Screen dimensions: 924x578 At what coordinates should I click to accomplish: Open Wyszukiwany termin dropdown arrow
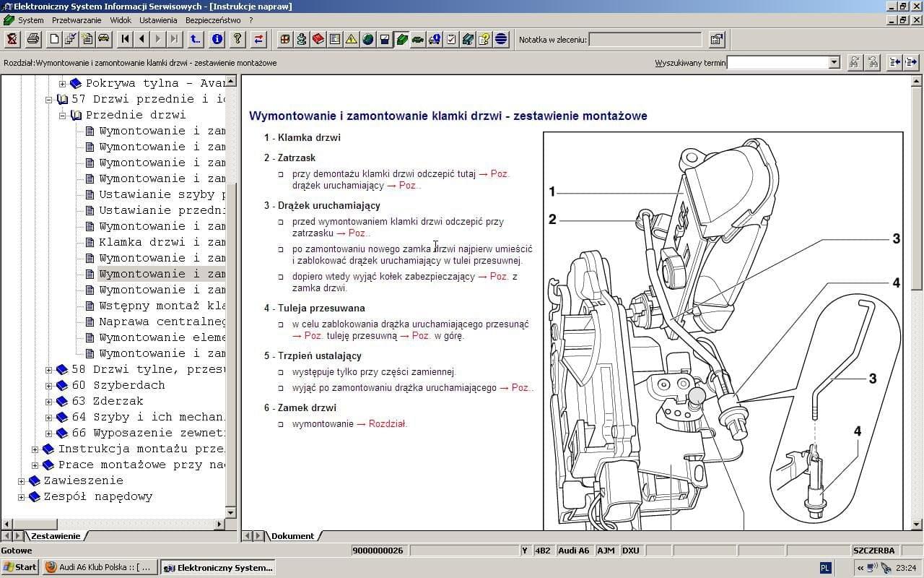(834, 63)
